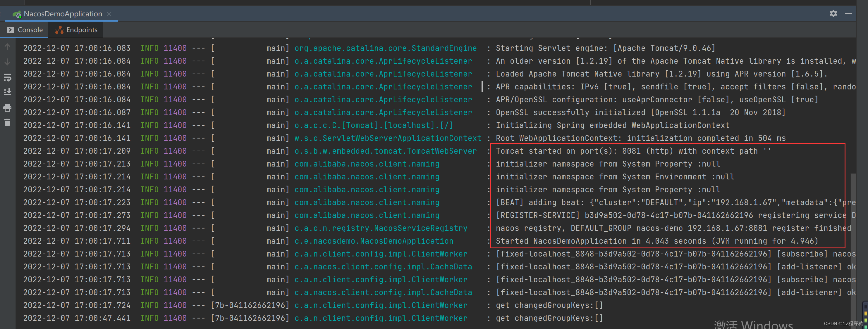This screenshot has height=329, width=868.
Task: Click the c.a.c.n.registry.NacosServiceRegistry logger
Action: 381,228
